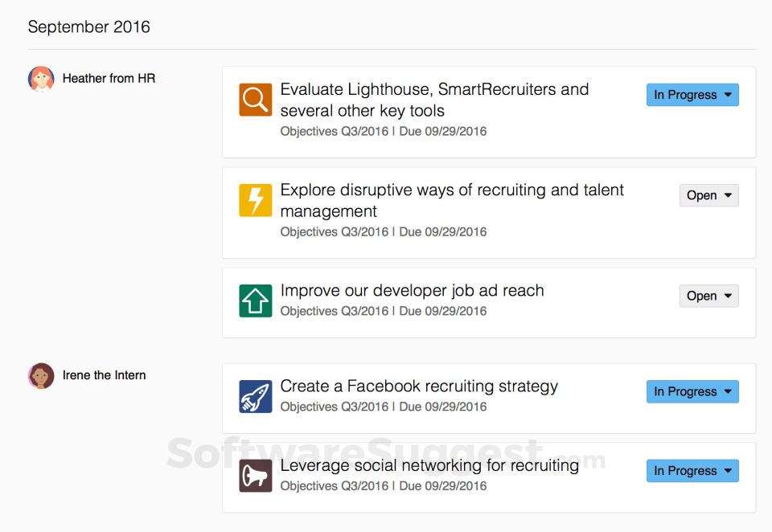Select the Irene the Intern name

tap(104, 375)
